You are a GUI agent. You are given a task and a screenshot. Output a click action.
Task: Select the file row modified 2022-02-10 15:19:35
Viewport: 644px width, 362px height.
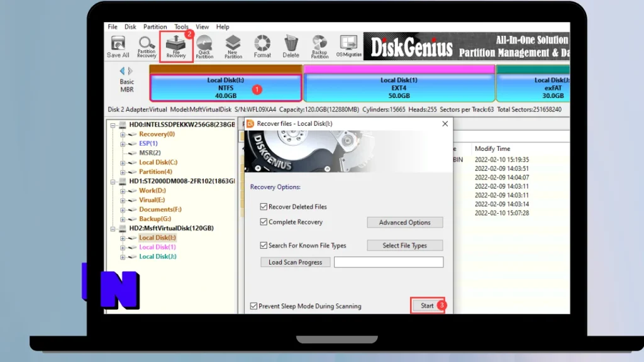(x=502, y=160)
